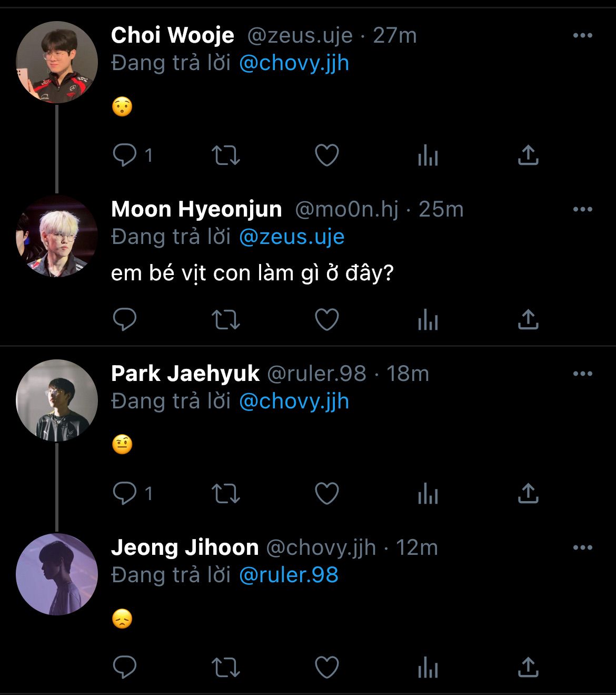Reply to Moon Hyeonjun's tweet
The width and height of the screenshot is (616, 695).
(125, 319)
